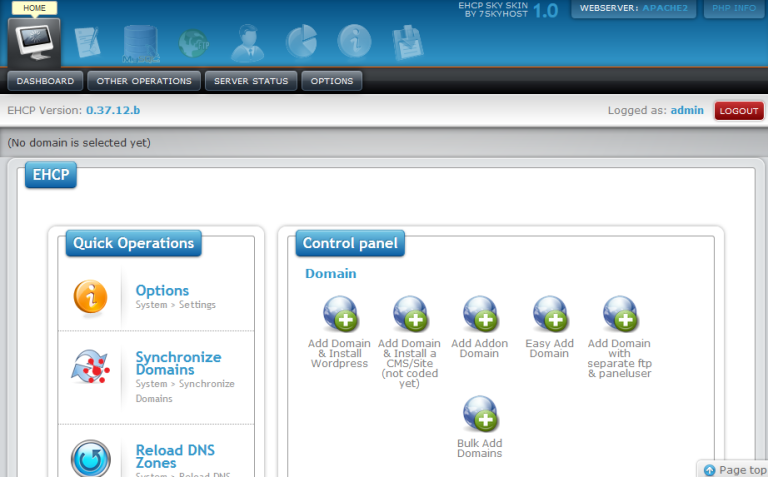Click the Reload DNS Zones refresh icon
768x477 pixels.
91,459
